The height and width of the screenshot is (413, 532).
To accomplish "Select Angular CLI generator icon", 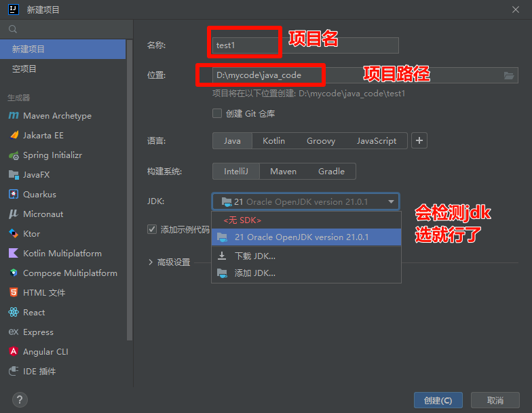I will tap(14, 351).
